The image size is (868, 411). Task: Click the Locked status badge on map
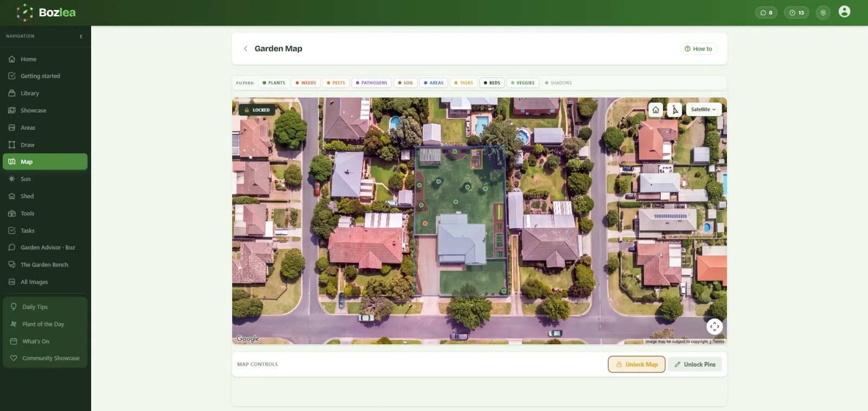pos(257,110)
